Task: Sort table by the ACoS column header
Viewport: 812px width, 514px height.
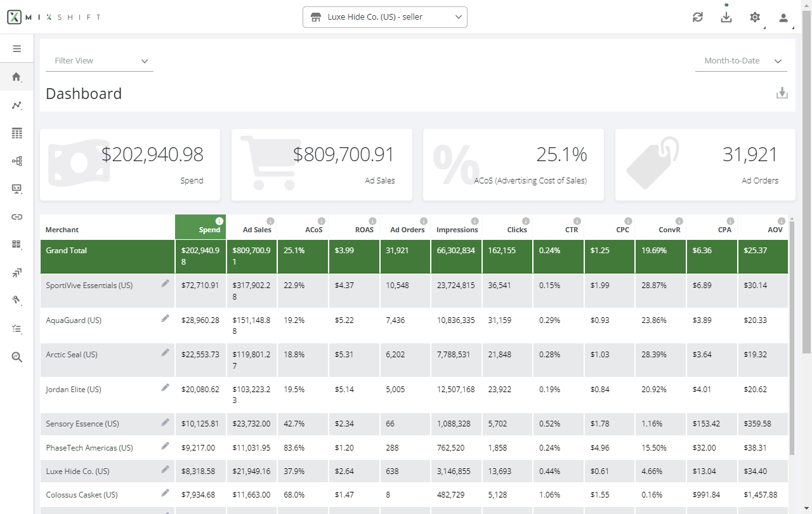Action: click(313, 230)
